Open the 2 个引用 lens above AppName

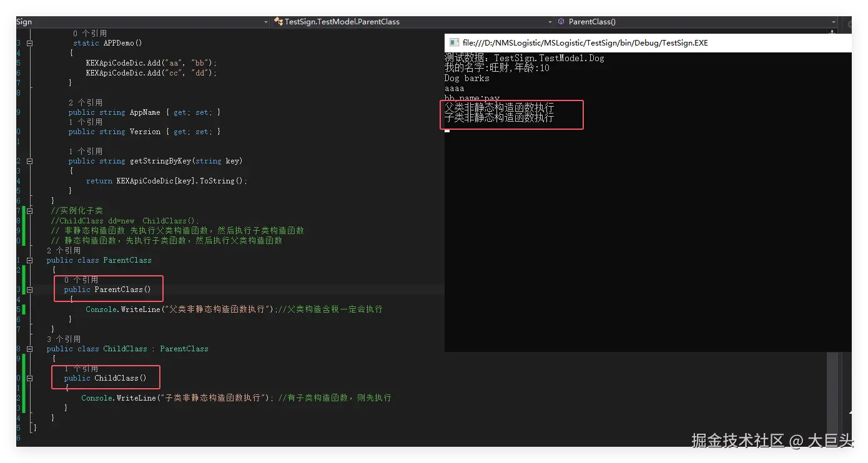(86, 102)
